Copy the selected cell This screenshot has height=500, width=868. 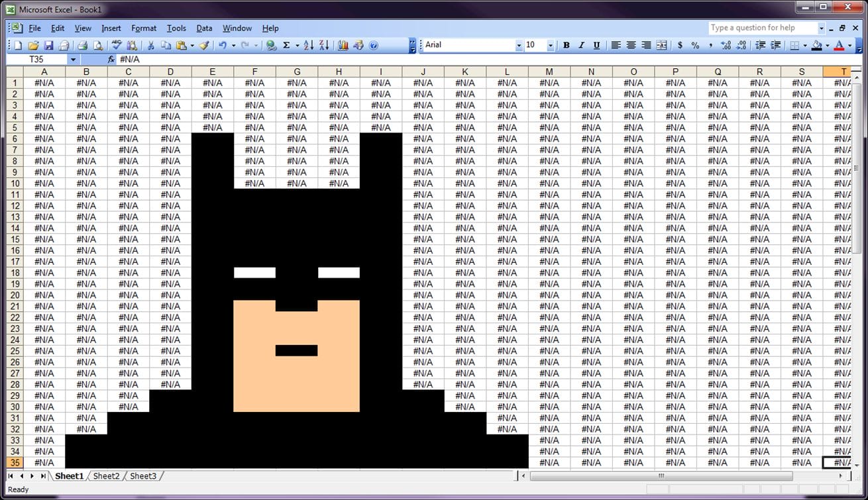165,45
